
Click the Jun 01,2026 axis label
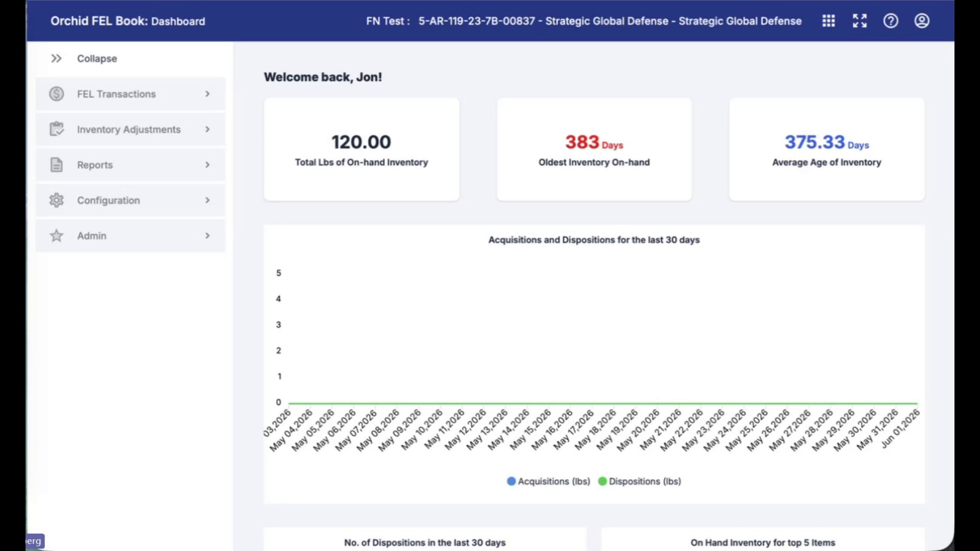tap(901, 429)
